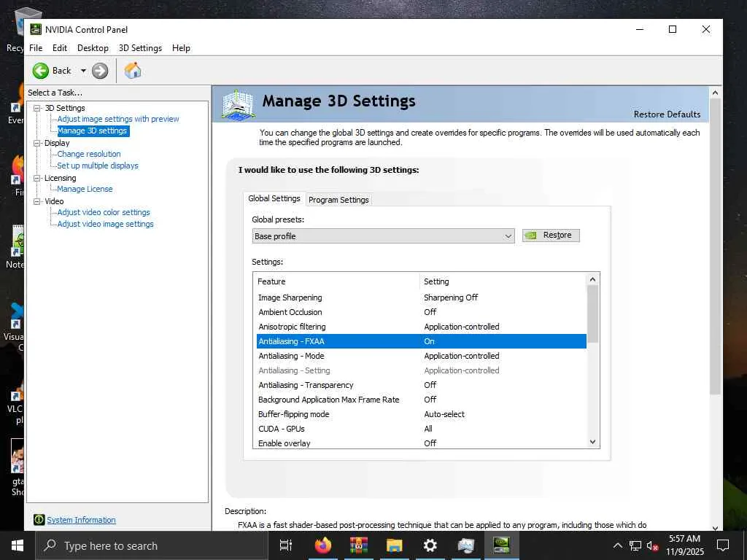The image size is (747, 560).
Task: Click the network tray icon
Action: pyautogui.click(x=635, y=545)
